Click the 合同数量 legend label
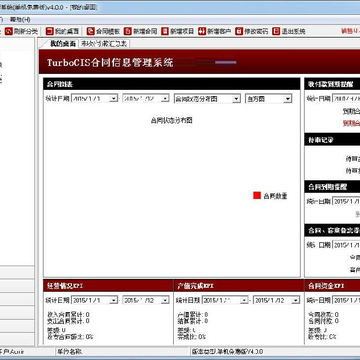Screen dimensions: 360x360 coord(275,196)
